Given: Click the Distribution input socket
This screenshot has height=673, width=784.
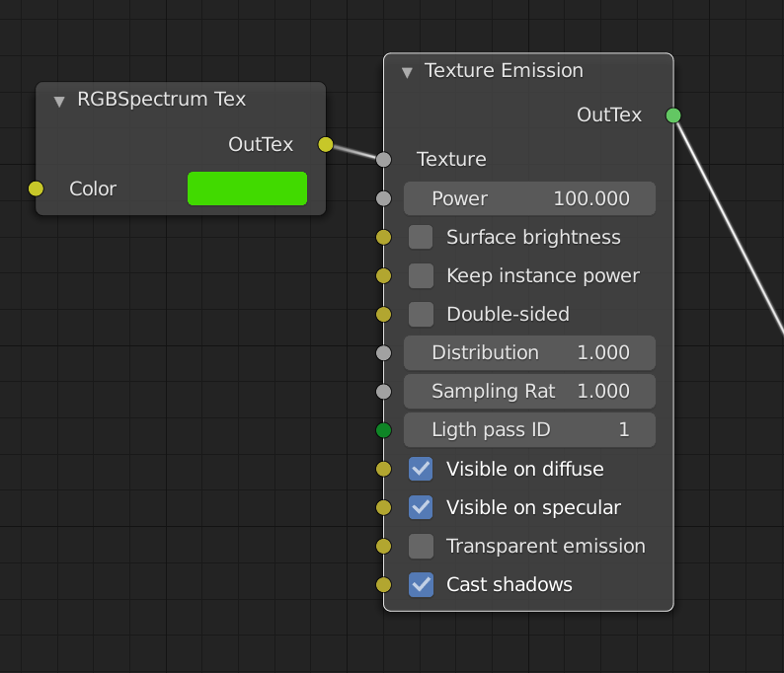Looking at the screenshot, I should click(384, 352).
